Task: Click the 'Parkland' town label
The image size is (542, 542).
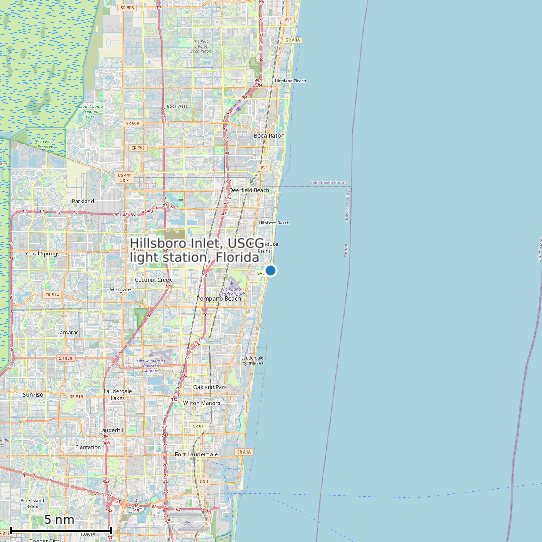Action: pos(83,201)
